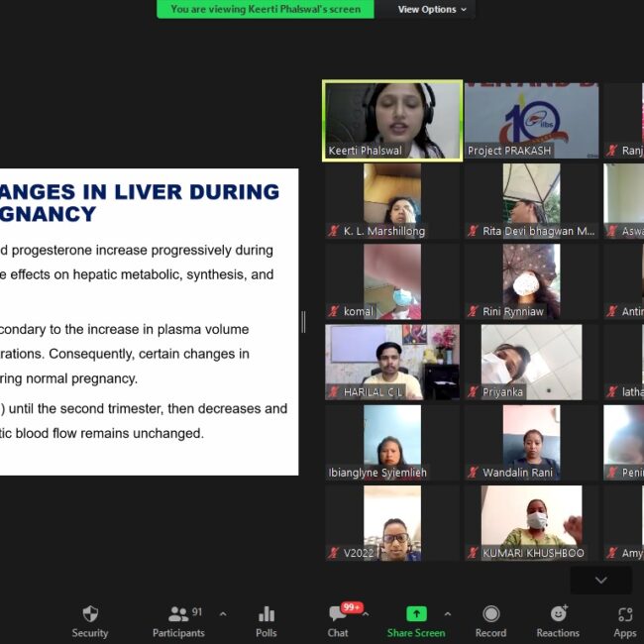Viewport: 644px width, 644px height.
Task: Open the View Options dropdown
Action: point(432,10)
